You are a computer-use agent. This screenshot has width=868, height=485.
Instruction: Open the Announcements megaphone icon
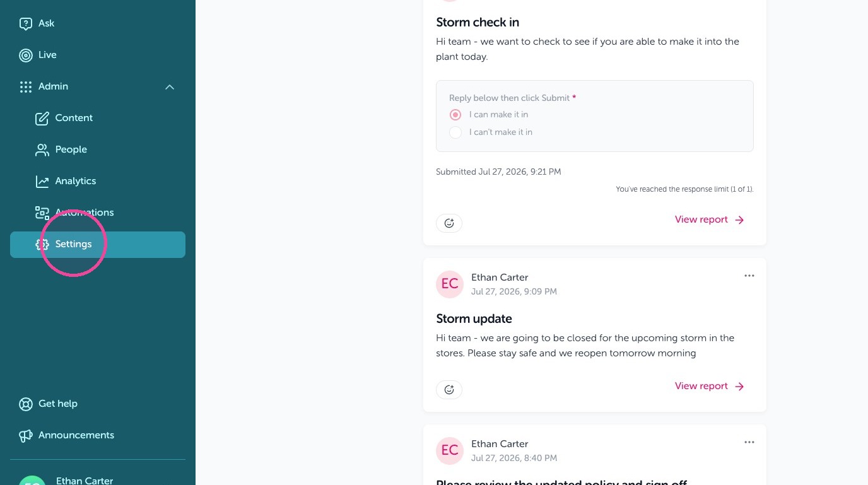pos(26,435)
